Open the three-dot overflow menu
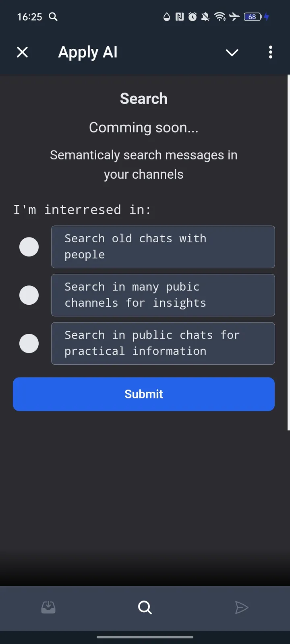Screen dimensions: 290x644 pos(270,52)
